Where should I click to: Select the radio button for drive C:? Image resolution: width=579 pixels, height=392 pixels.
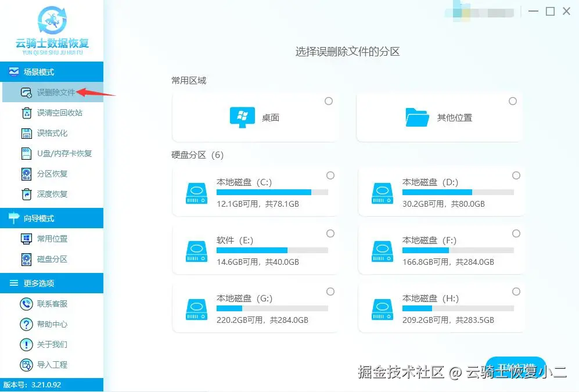[x=330, y=175]
